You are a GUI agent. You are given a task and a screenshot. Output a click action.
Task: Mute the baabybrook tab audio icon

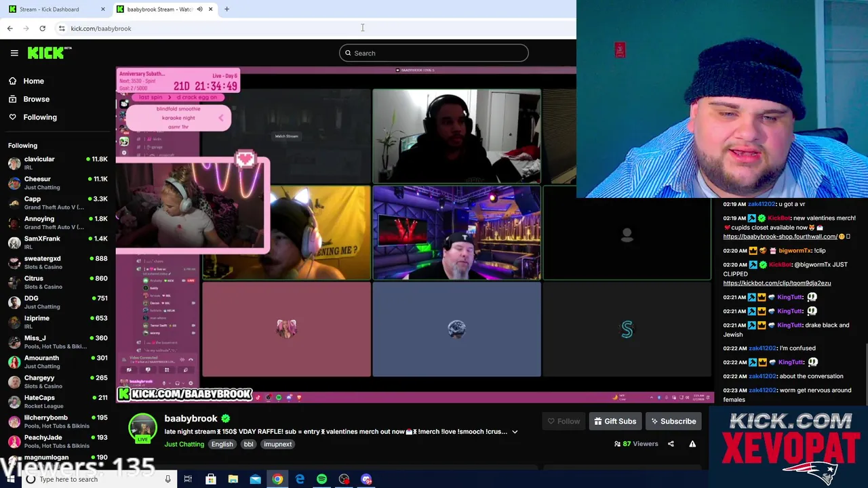click(199, 9)
